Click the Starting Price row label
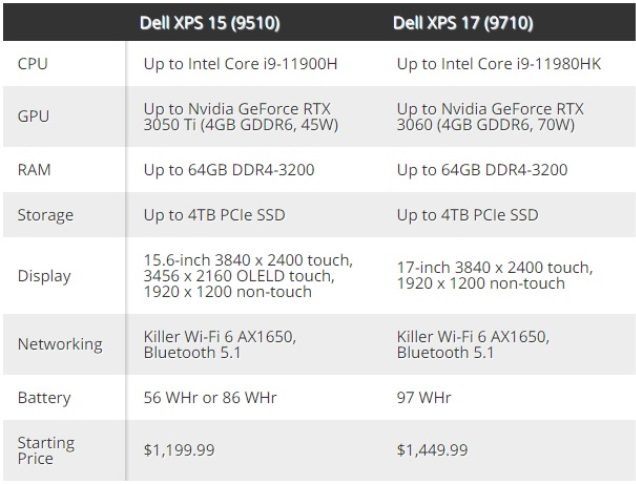 tap(46, 450)
